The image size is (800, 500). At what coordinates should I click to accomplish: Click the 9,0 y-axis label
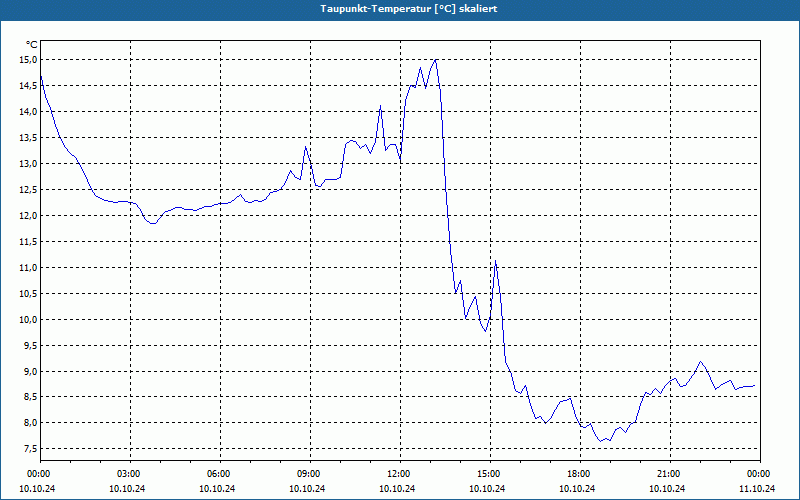(31, 371)
